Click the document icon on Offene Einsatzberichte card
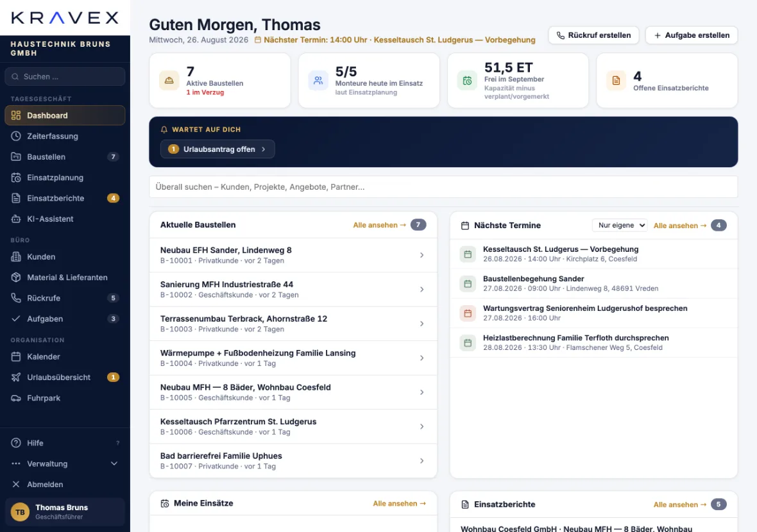 coord(616,81)
